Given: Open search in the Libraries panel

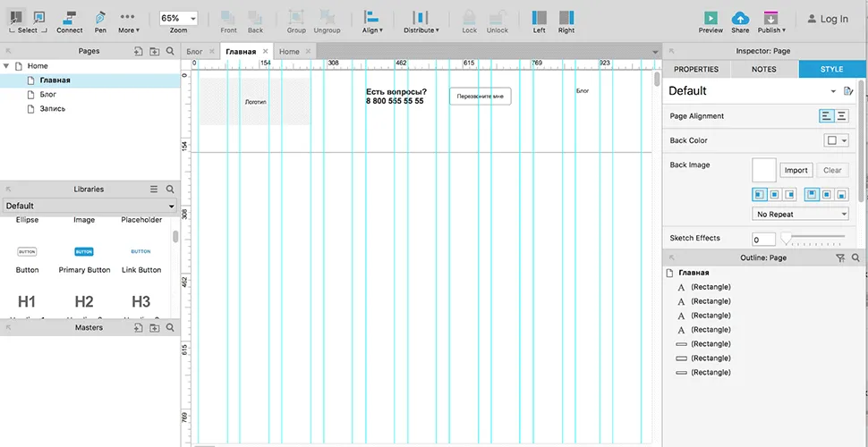Looking at the screenshot, I should tap(170, 190).
